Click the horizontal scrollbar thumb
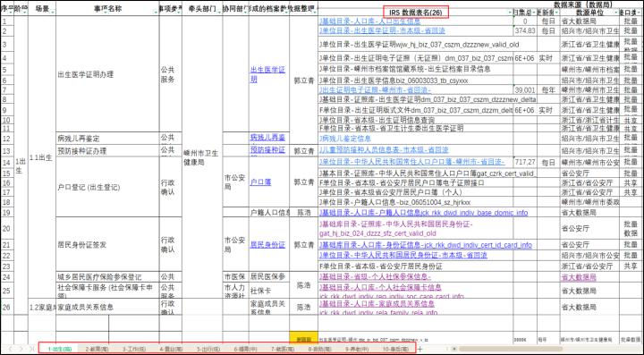 point(511,349)
